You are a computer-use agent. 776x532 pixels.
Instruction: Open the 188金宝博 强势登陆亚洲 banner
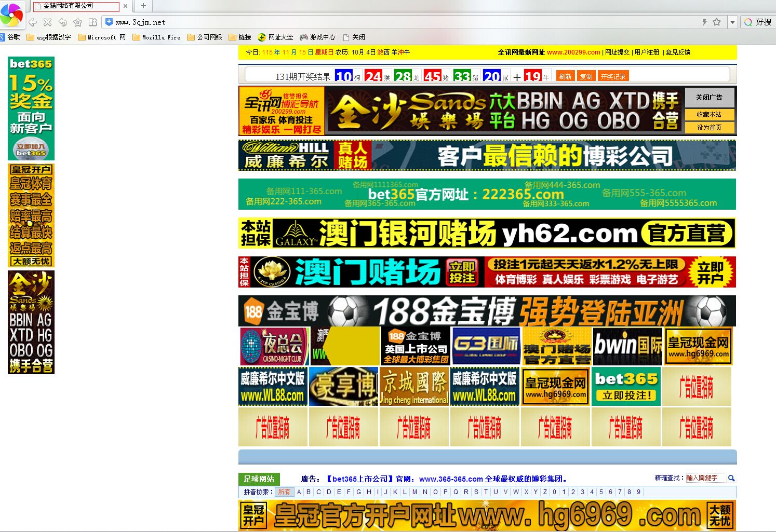click(x=487, y=311)
